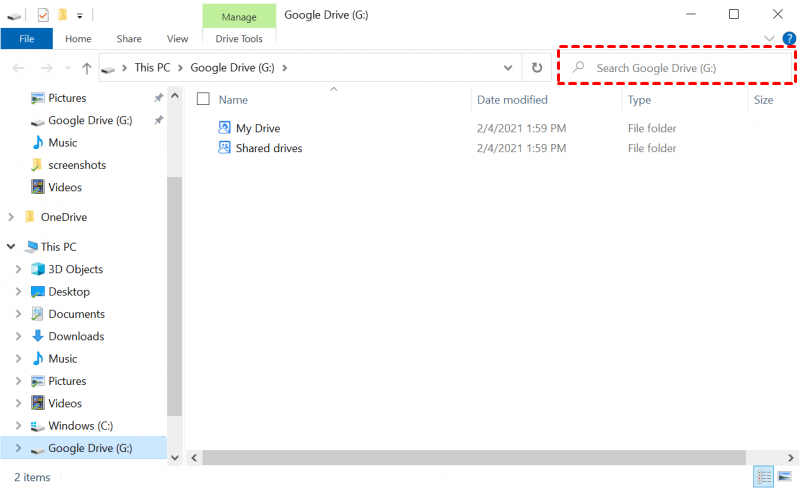Click the New folder icon in quick access toolbar
The image size is (800, 488).
[x=63, y=15]
